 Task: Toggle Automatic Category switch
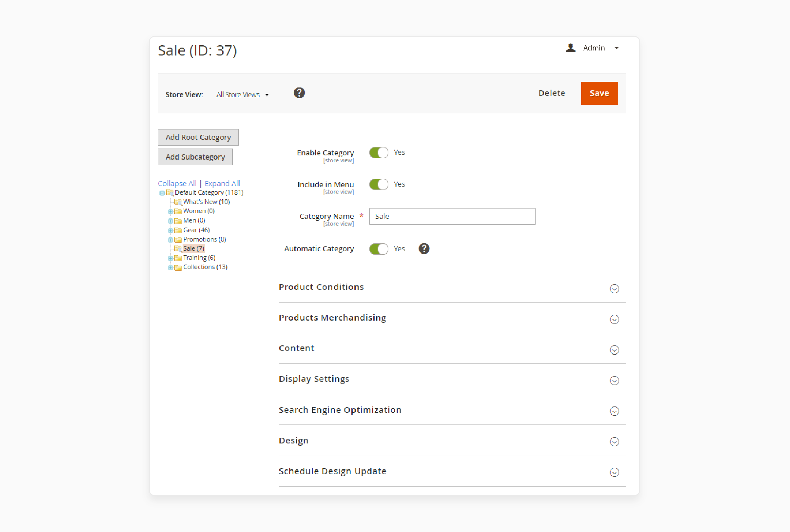(x=379, y=249)
